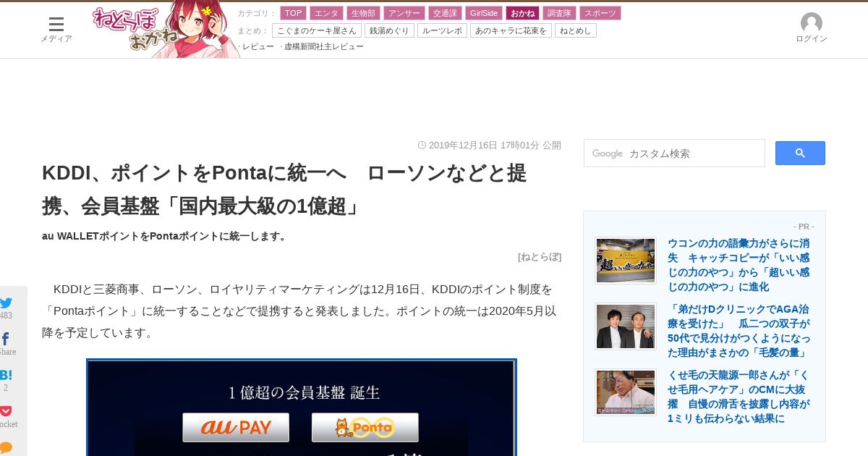Save the article to Pocket icon
Viewport: 868px width, 456px height.
[7, 411]
